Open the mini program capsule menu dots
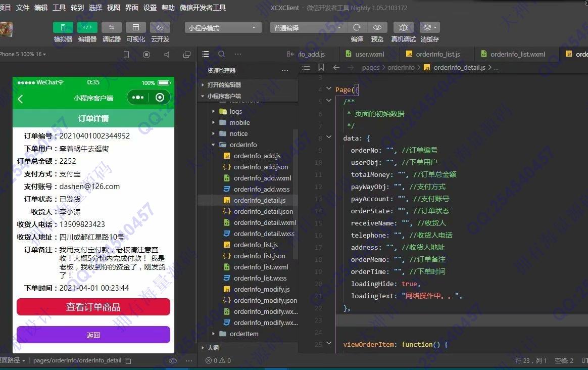The image size is (588, 370). tap(138, 98)
